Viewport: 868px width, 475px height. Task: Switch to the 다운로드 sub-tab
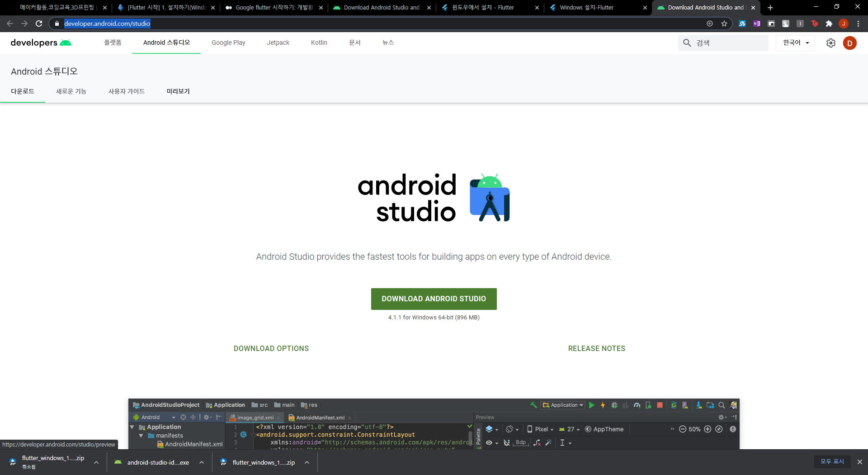pos(23,91)
